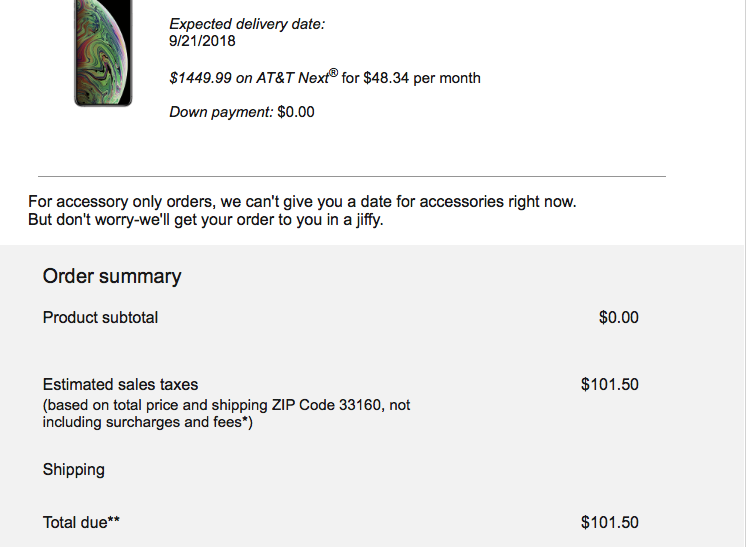The height and width of the screenshot is (547, 753).
Task: Click the Shipping label
Action: point(73,470)
